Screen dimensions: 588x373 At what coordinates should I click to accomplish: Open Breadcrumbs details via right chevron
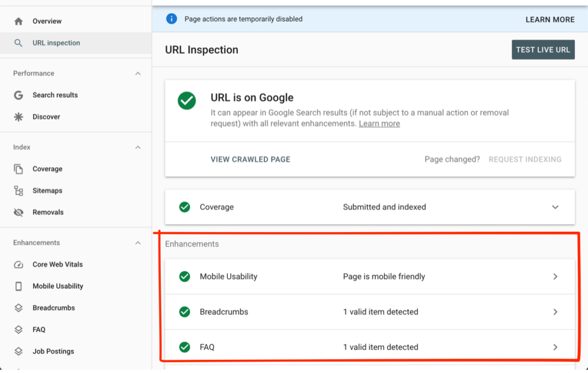point(555,312)
